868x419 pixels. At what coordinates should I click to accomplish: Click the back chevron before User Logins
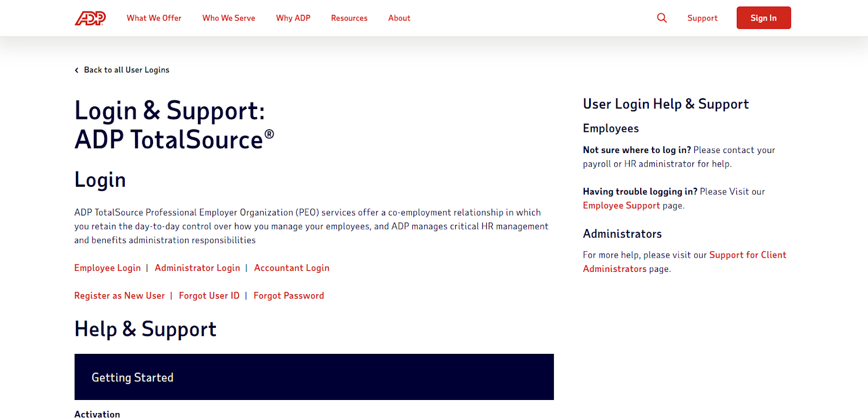point(76,70)
